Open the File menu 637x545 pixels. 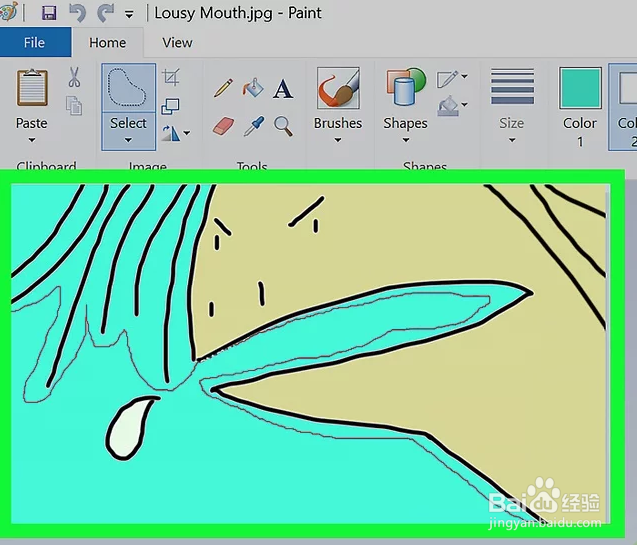[34, 42]
